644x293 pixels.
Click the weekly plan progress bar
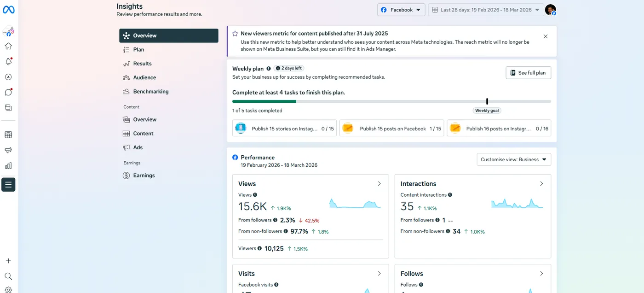pos(391,101)
